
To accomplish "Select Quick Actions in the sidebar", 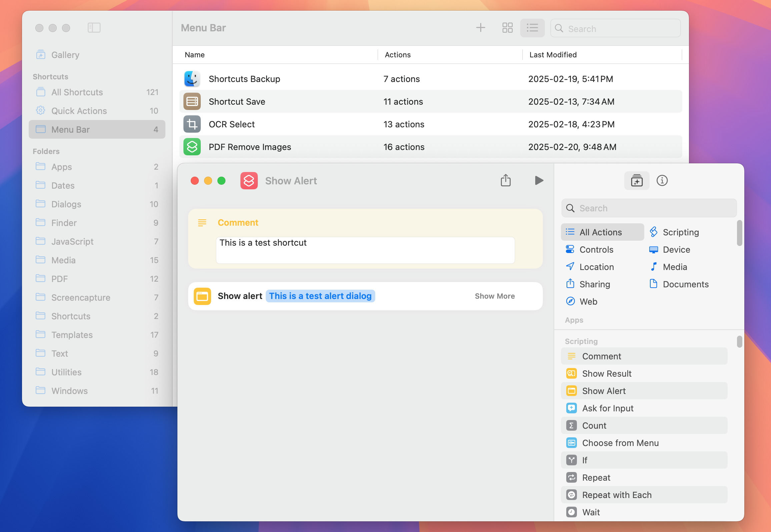I will [97, 111].
